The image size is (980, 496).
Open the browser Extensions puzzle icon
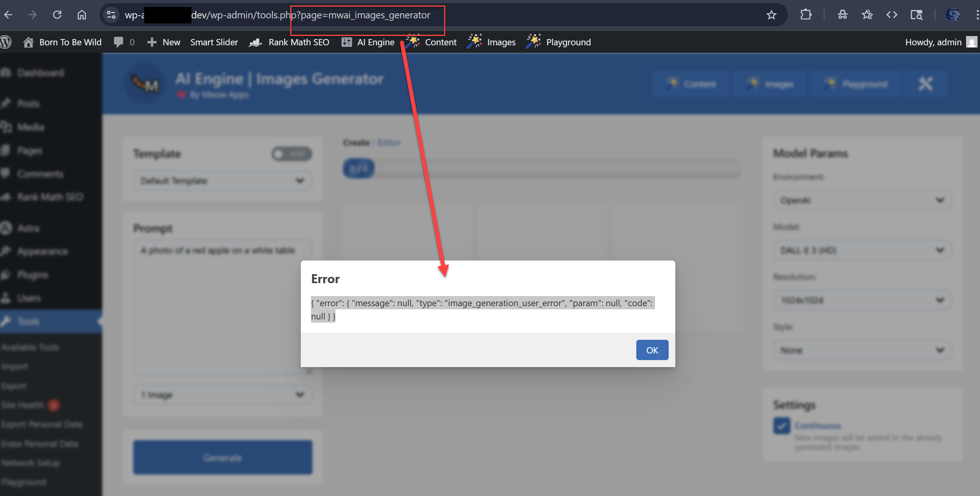[x=806, y=15]
